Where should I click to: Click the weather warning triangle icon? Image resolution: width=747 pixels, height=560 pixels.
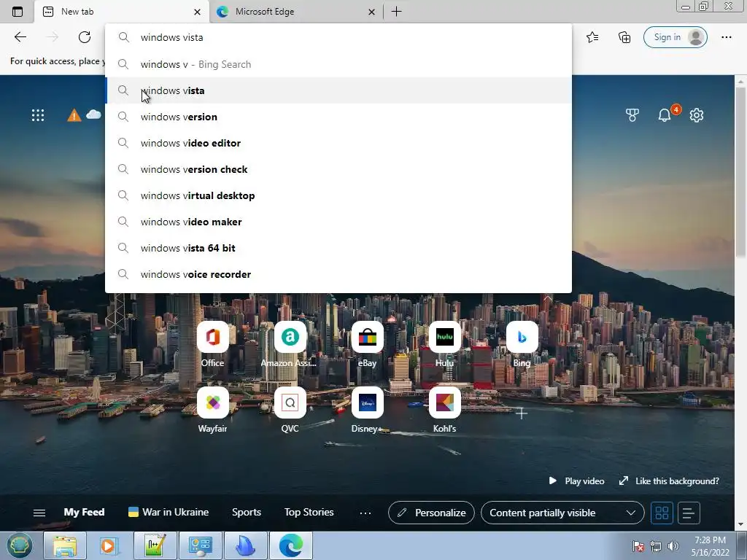click(74, 115)
